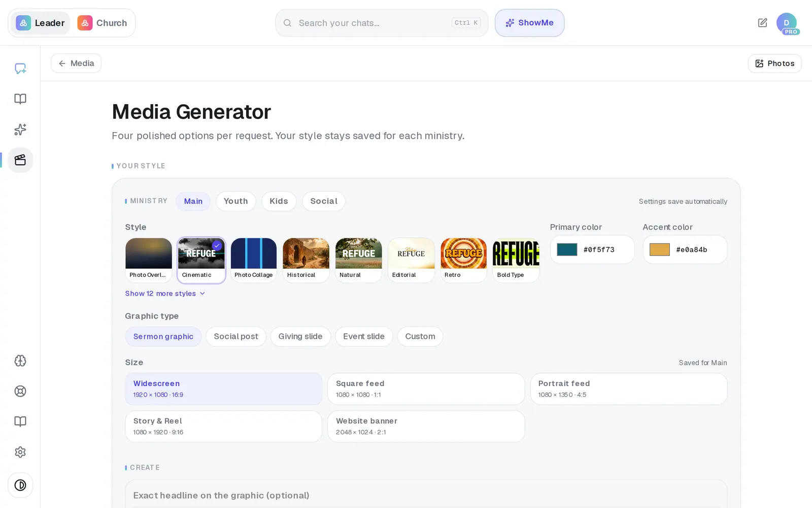The width and height of the screenshot is (812, 508).
Task: Focus the Search your chats field
Action: 382,23
